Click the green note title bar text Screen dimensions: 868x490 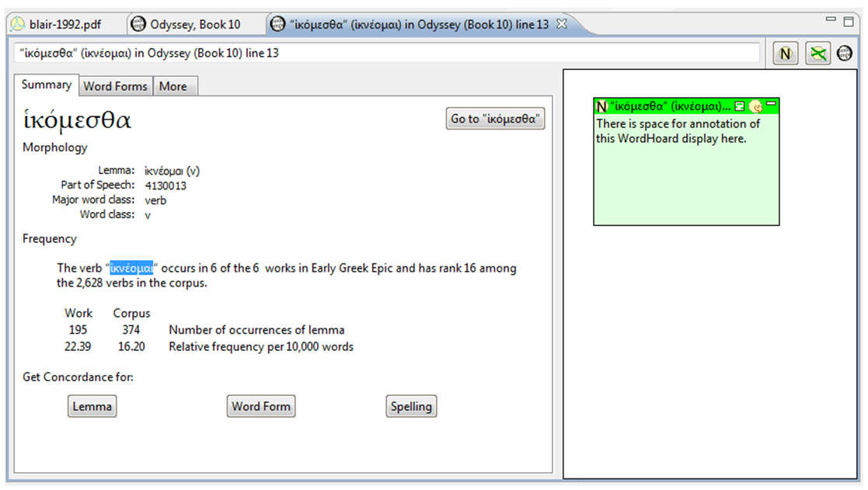point(670,106)
